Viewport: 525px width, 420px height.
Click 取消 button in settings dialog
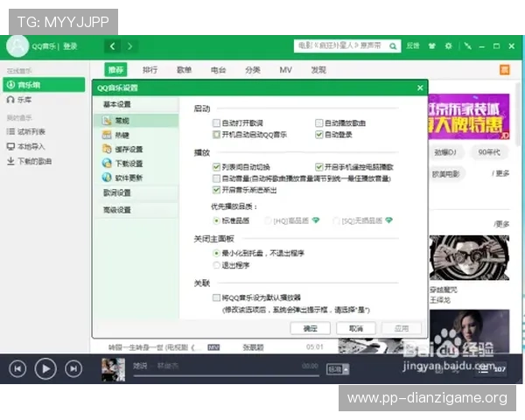[x=356, y=329]
